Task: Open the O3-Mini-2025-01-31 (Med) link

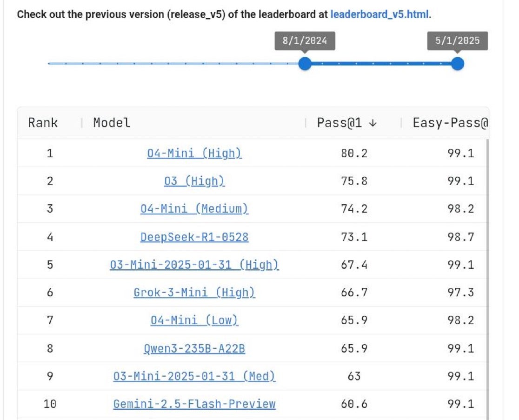Action: pos(194,376)
